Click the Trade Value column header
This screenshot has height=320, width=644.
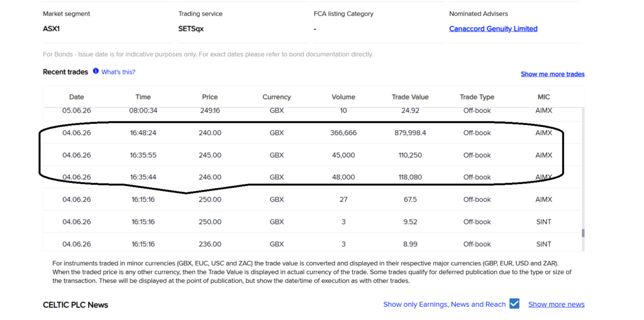click(410, 97)
